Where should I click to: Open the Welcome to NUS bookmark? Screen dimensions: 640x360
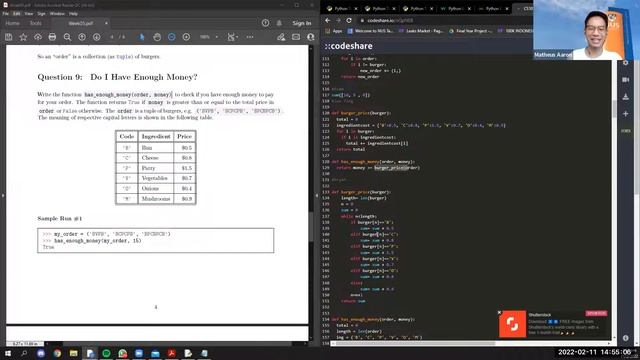tap(370, 31)
